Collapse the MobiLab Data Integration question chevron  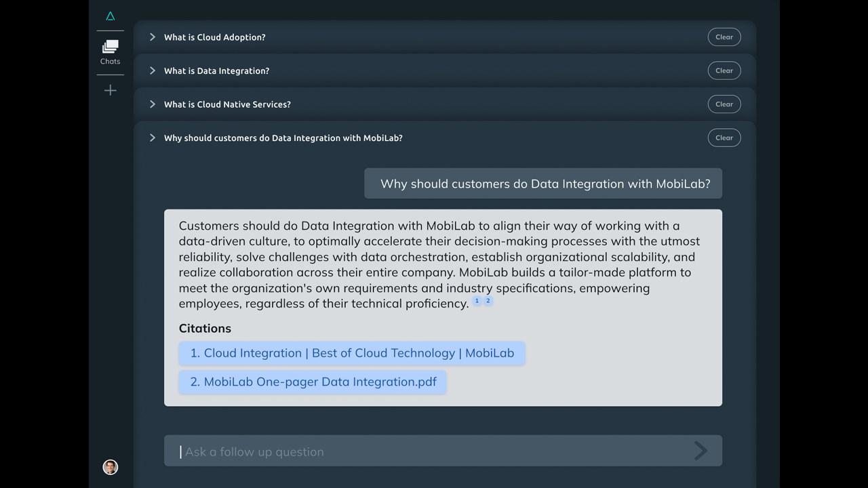(153, 138)
